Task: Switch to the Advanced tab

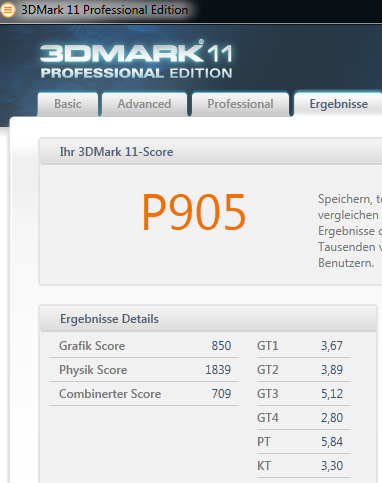Action: click(x=144, y=104)
